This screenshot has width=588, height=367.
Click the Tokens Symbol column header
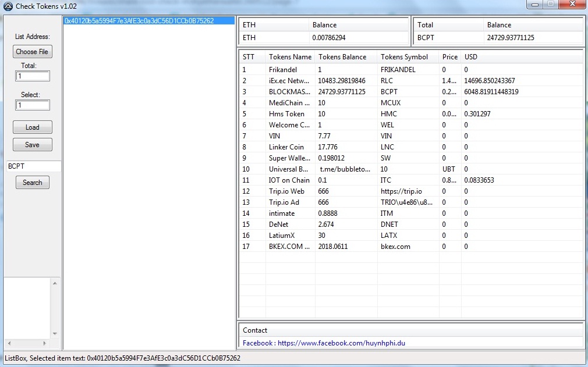tap(404, 57)
